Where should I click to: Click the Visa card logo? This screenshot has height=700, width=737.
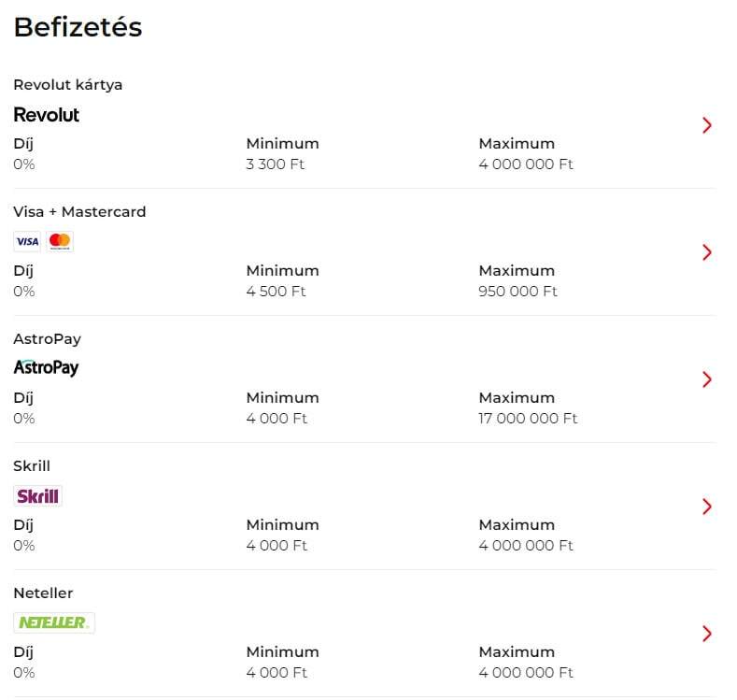27,242
